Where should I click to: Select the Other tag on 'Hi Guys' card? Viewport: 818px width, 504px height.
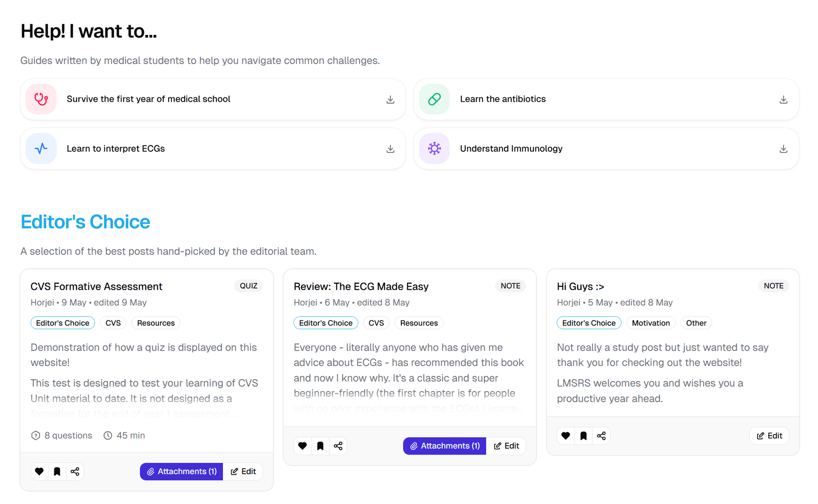696,323
